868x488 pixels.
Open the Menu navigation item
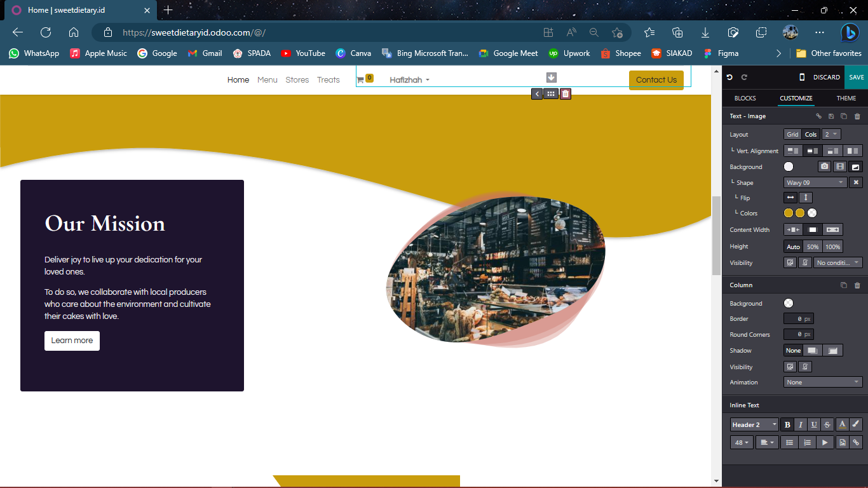268,80
